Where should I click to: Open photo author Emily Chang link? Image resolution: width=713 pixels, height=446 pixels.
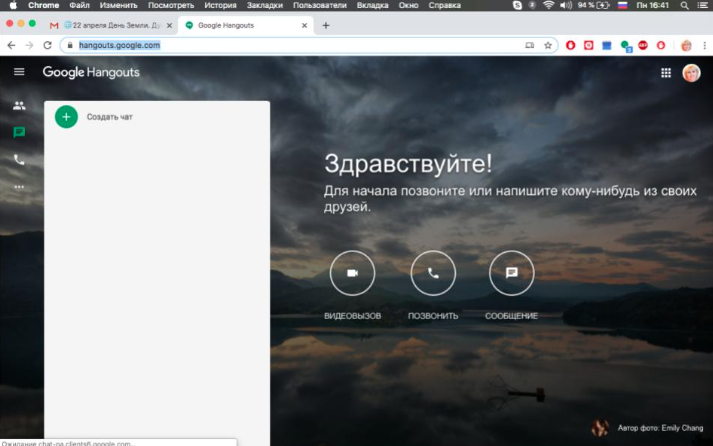point(660,428)
